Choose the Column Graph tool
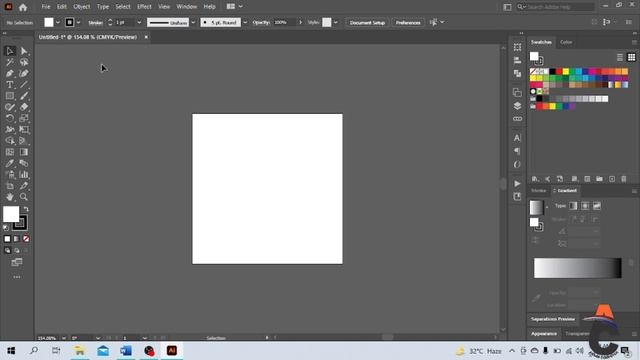The width and height of the screenshot is (640, 360). pyautogui.click(x=24, y=174)
